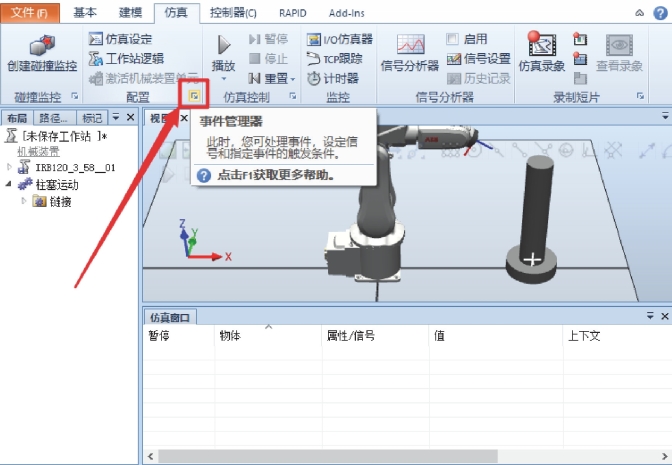This screenshot has height=465, width=672.
Task: Click the scrollbar right arrow in 仿真窗口
Action: pos(665,456)
